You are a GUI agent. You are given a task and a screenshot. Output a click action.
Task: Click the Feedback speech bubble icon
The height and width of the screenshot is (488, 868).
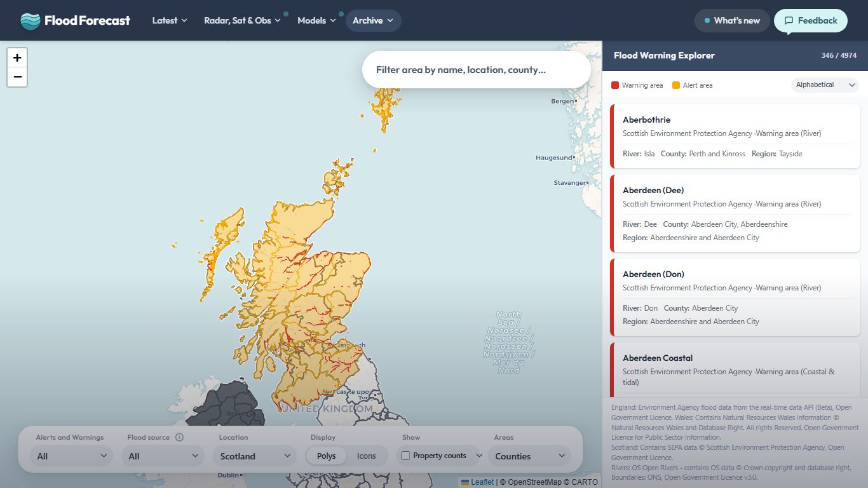[789, 20]
